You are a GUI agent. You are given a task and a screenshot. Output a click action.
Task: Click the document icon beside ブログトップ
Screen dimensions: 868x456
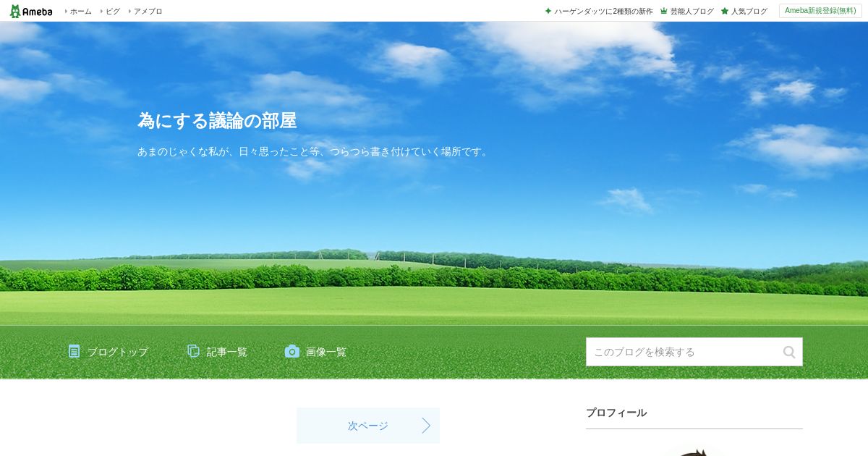pos(75,351)
